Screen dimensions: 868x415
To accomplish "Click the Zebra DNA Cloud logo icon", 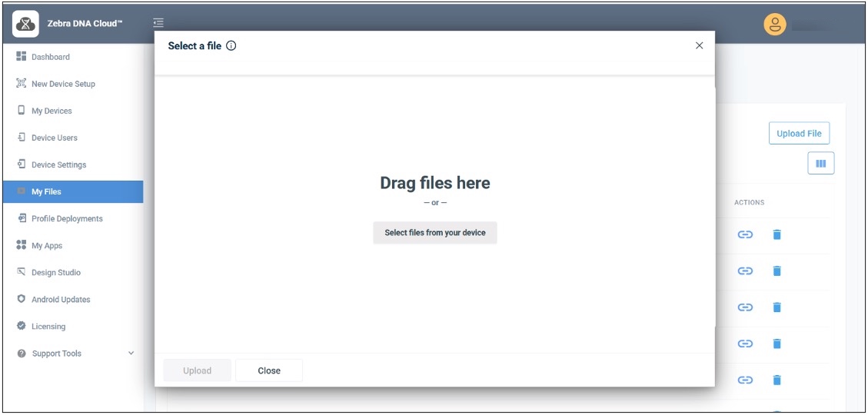I will (x=25, y=24).
